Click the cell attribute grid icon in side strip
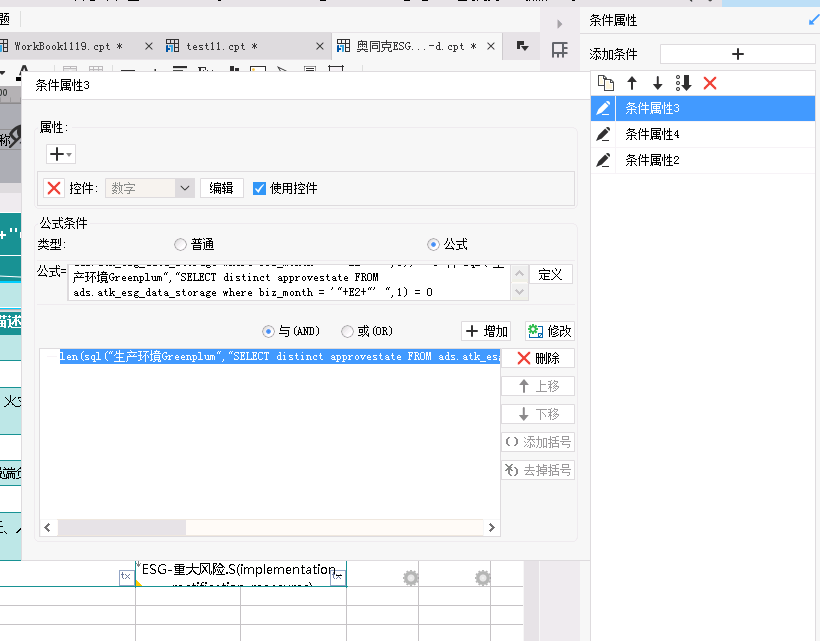This screenshot has height=641, width=820. pyautogui.click(x=560, y=50)
